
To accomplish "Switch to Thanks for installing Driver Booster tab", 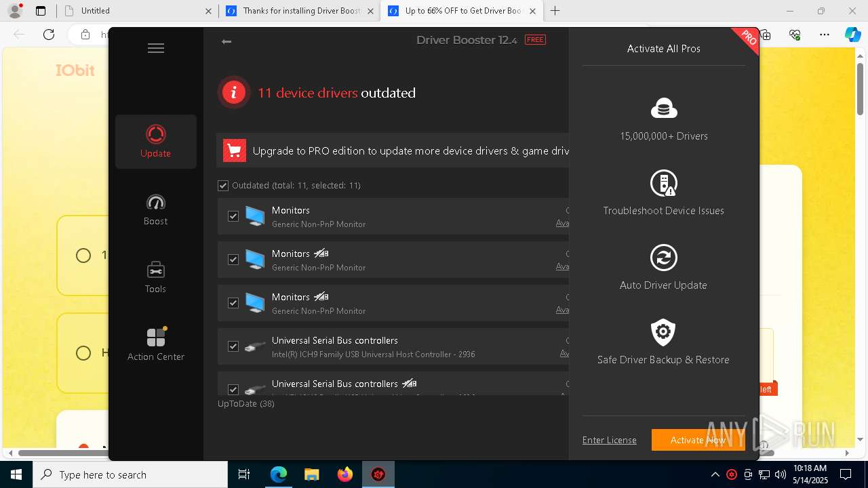I will (300, 11).
